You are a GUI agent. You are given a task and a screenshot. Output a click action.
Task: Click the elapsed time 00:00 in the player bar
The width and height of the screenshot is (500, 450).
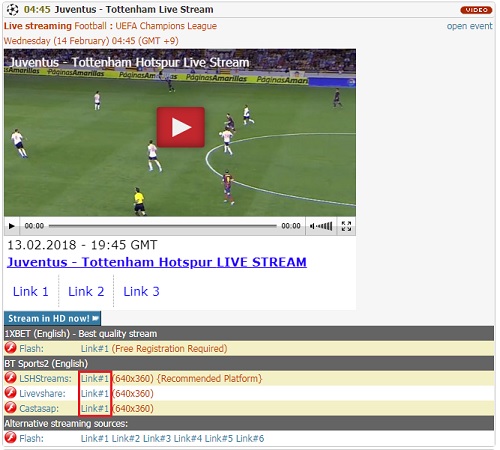pos(34,226)
